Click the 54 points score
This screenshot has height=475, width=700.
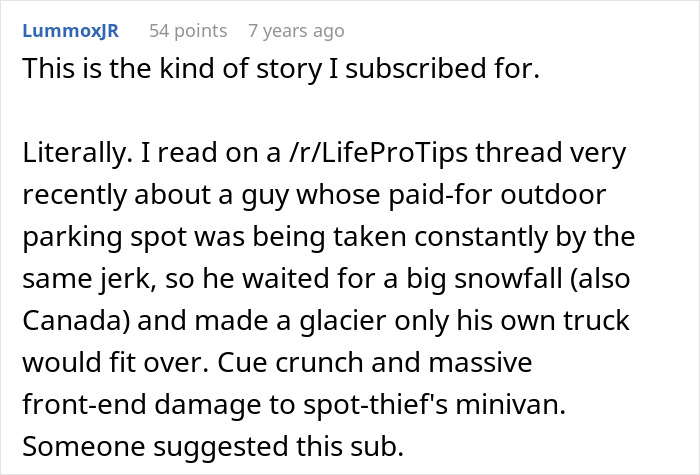click(188, 31)
